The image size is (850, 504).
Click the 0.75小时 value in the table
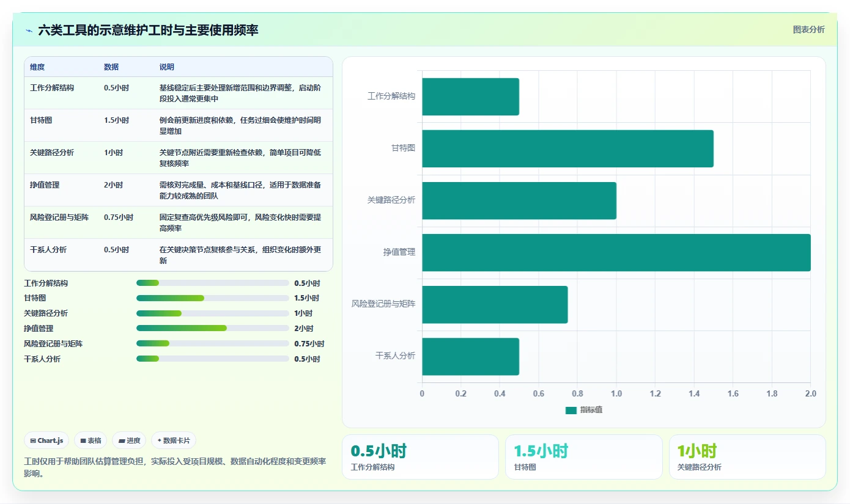pyautogui.click(x=119, y=217)
